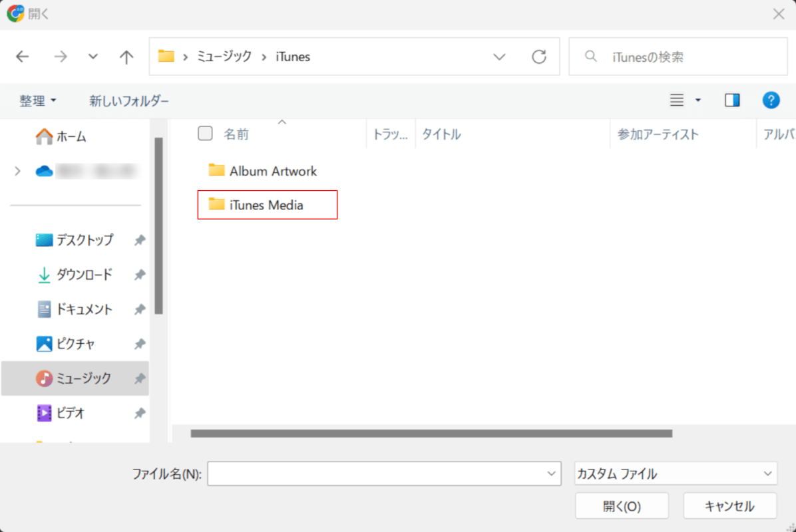The height and width of the screenshot is (532, 796).
Task: Click the pin icon beside ドキュメント
Action: pyautogui.click(x=140, y=309)
